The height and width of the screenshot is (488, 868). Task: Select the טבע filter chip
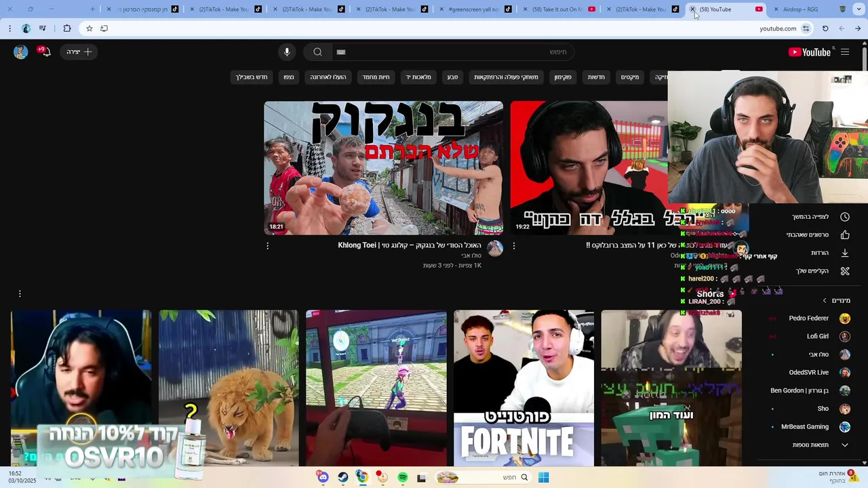click(x=452, y=77)
